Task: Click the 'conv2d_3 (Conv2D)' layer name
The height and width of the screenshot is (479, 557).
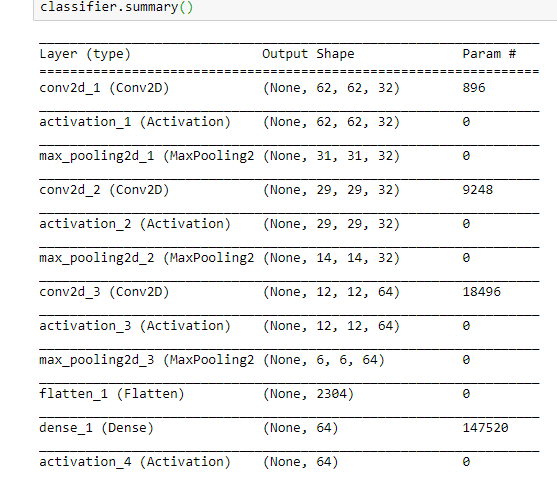Action: tap(104, 292)
